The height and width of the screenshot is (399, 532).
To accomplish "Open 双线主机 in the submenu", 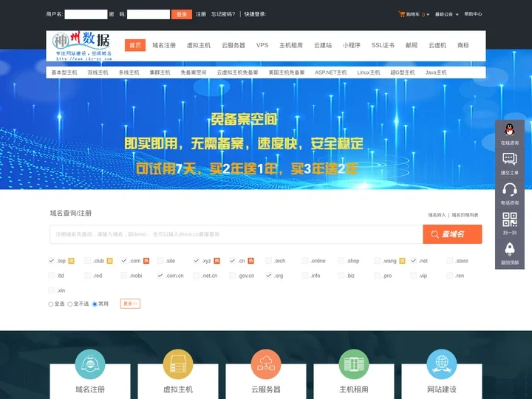I will click(98, 72).
